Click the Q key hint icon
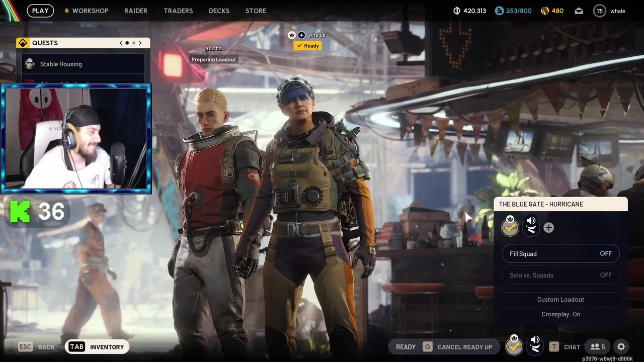644x362 pixels. tap(427, 347)
